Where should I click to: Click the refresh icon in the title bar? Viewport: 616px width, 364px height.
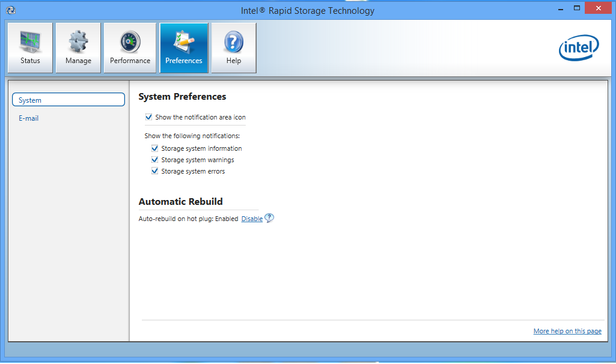[x=10, y=8]
